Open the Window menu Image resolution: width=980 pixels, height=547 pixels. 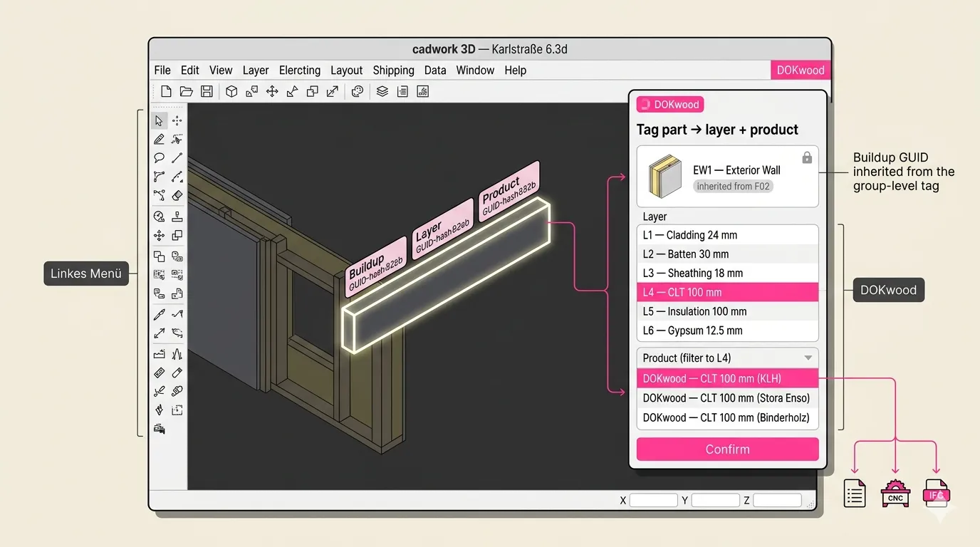[x=475, y=70]
